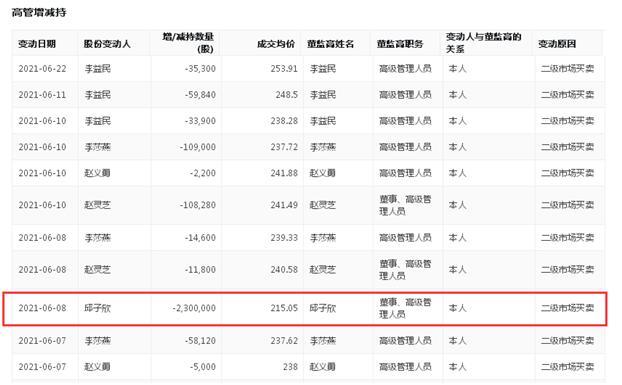Click 股份变动人 name in the -108,280 row
This screenshot has width=622, height=385.
[x=98, y=205]
